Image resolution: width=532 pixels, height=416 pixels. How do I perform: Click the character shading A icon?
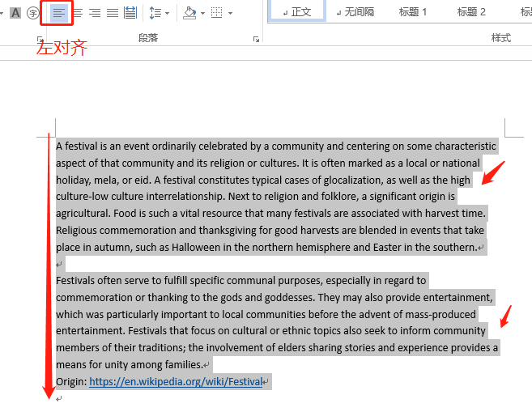pos(15,13)
